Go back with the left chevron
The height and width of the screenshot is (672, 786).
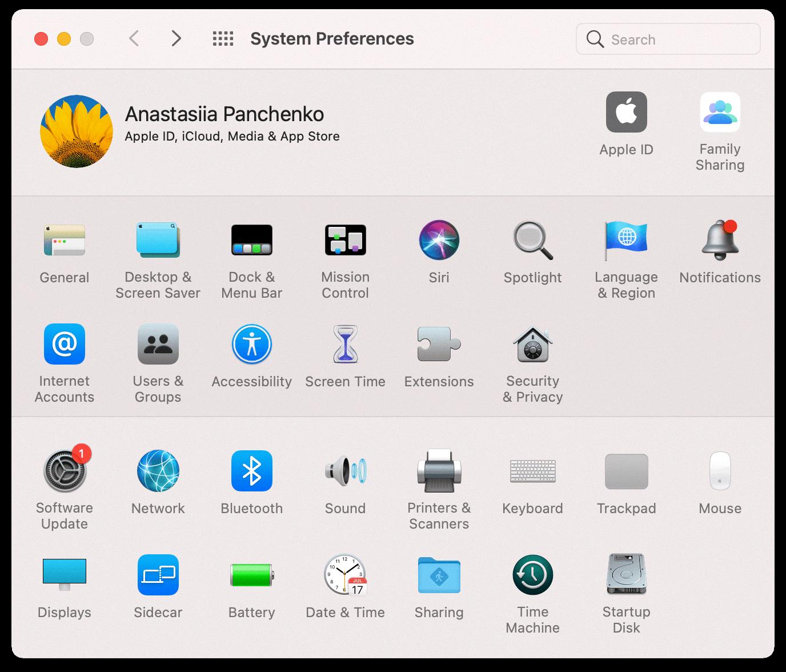[x=134, y=39]
